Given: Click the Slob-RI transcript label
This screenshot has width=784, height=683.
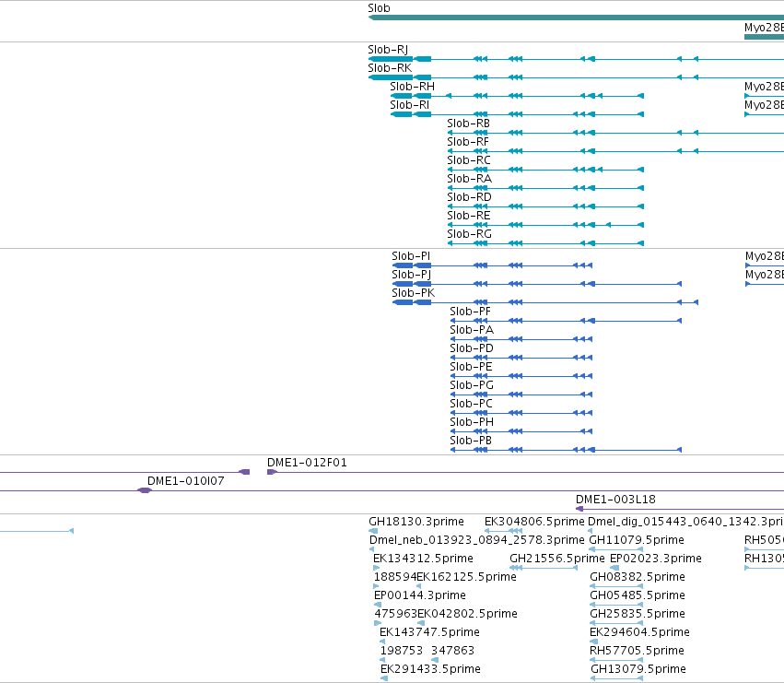Looking at the screenshot, I should click(409, 105).
